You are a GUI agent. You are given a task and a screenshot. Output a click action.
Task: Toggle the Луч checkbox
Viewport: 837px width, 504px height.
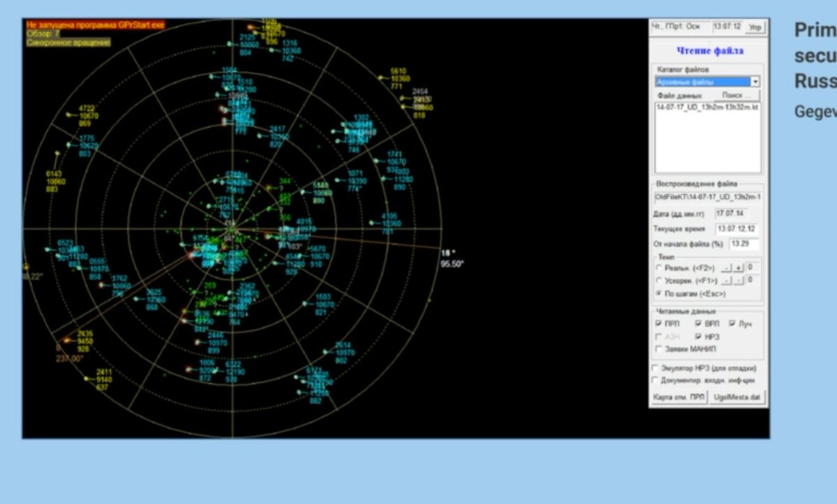[x=732, y=324]
